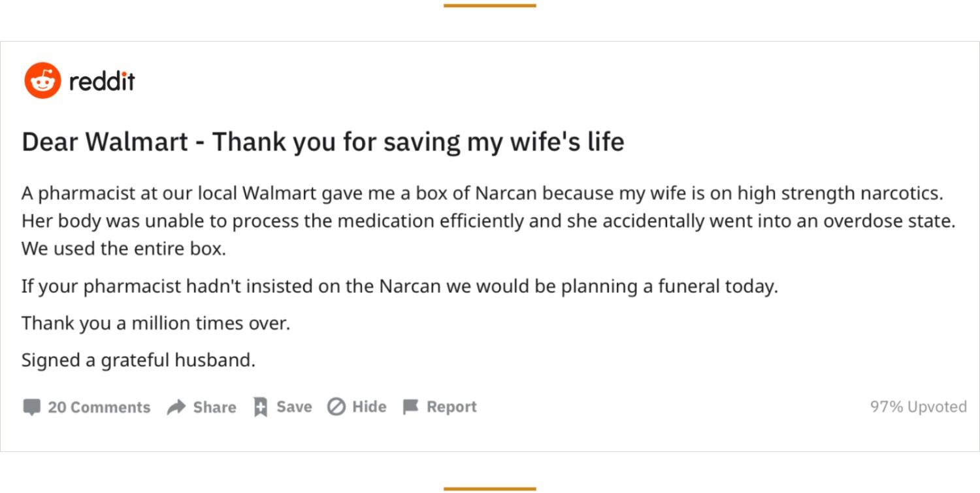Report this post via the Report label
Viewport: 980px width, 493px height.
pyautogui.click(x=451, y=407)
